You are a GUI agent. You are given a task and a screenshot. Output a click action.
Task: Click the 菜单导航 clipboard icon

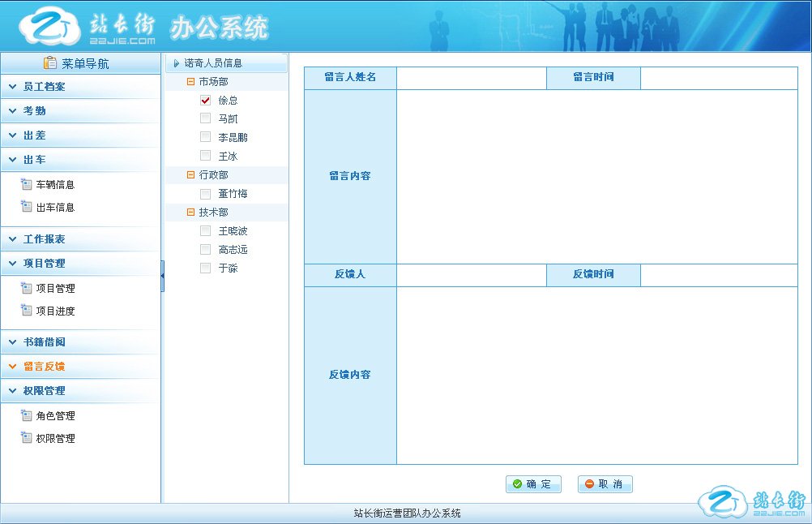pyautogui.click(x=50, y=62)
